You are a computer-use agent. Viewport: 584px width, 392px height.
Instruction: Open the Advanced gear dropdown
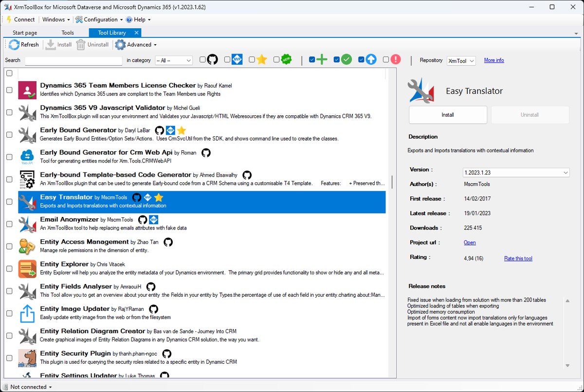point(136,45)
